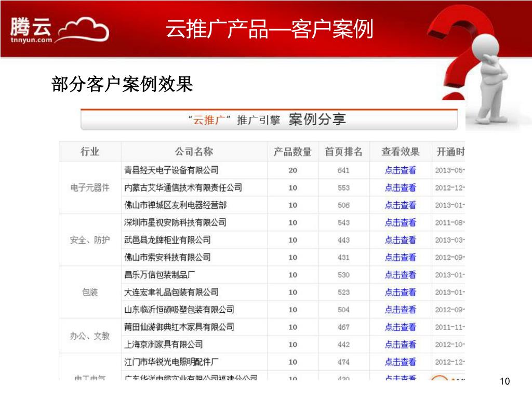
Task: Select company name 大连宏聿礼品包装有限公司
Action: (x=171, y=292)
